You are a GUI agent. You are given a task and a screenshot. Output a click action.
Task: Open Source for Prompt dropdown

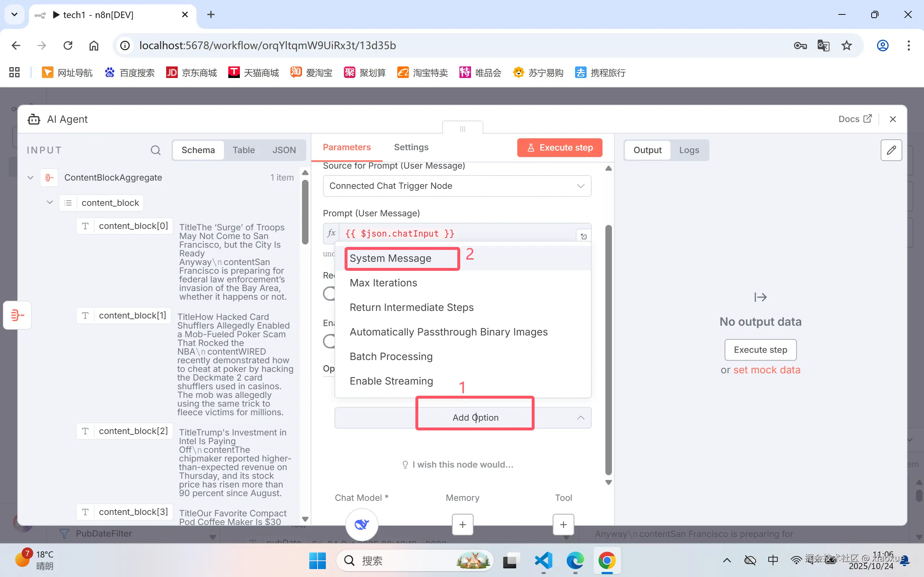click(457, 186)
